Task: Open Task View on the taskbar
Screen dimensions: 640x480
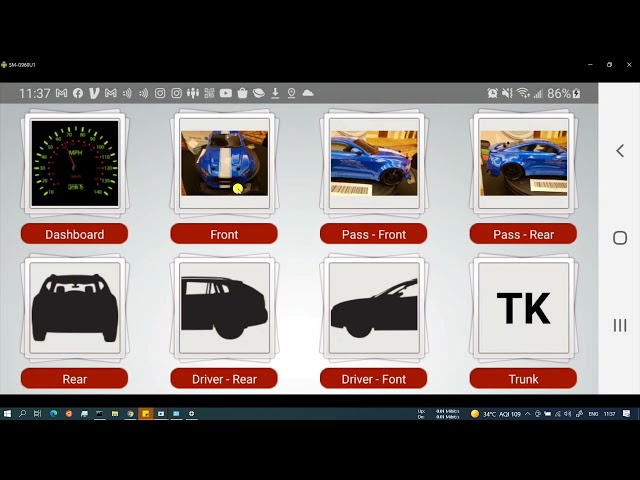Action: tap(38, 414)
